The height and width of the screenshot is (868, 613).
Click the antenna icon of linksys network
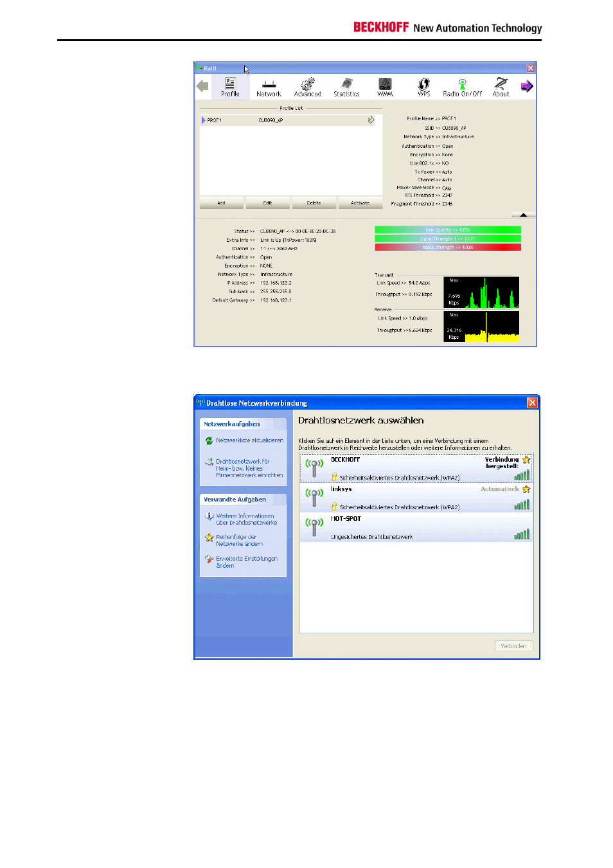click(x=314, y=497)
